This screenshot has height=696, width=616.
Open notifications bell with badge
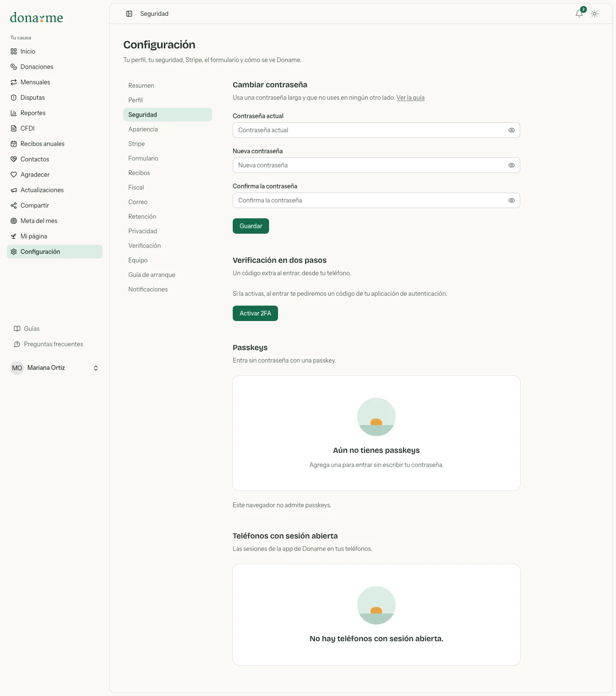pos(580,13)
